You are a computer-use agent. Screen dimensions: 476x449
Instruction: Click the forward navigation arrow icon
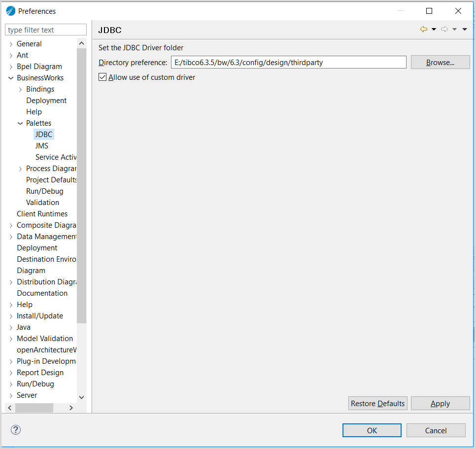point(444,29)
